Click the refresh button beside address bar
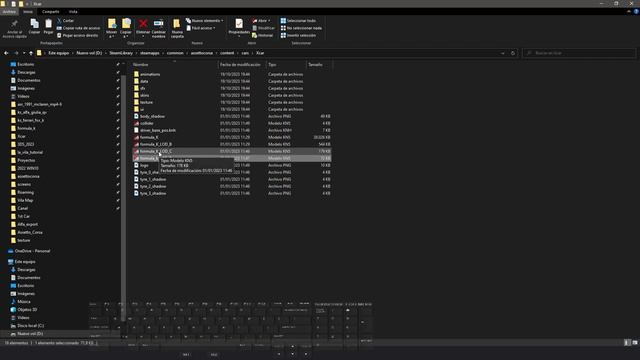 (x=513, y=53)
